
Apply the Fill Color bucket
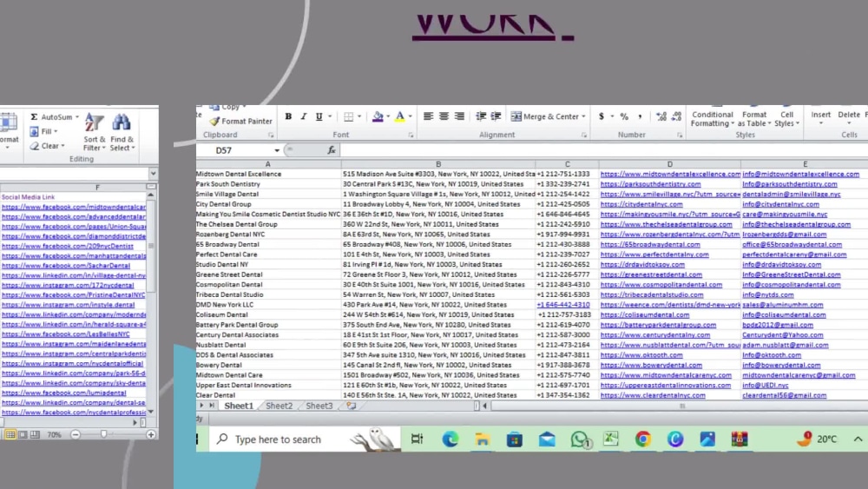(378, 116)
